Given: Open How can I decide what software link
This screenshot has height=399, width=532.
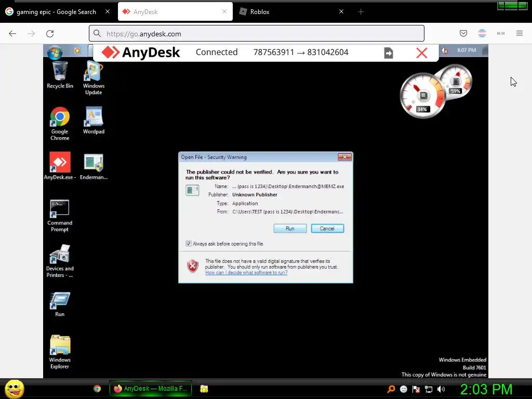Looking at the screenshot, I should point(246,272).
